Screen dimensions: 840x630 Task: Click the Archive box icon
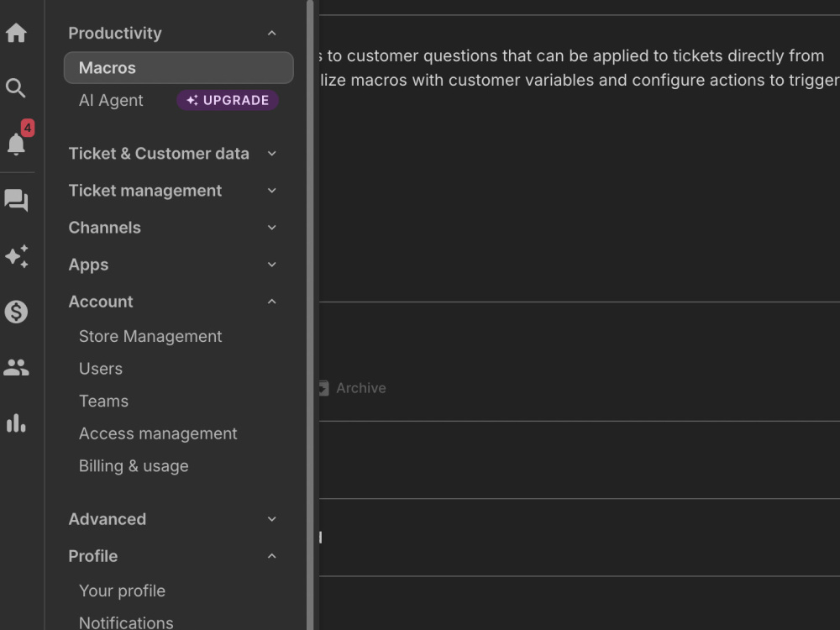click(x=323, y=388)
